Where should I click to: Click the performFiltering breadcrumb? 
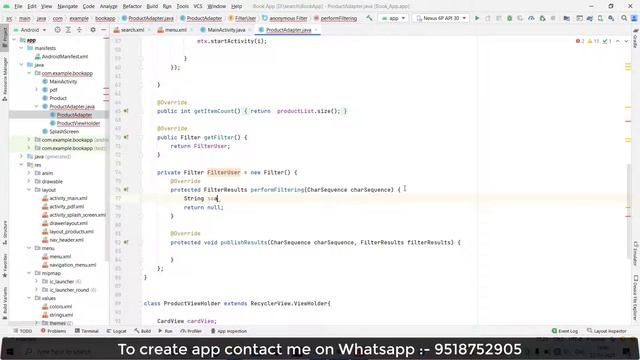tap(335, 18)
